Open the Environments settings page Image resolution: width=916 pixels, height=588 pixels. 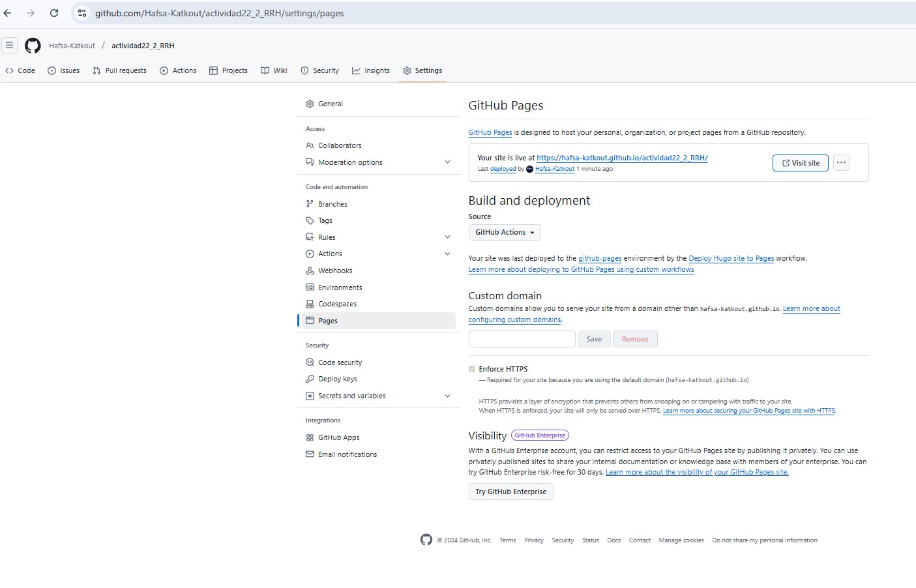pos(340,287)
